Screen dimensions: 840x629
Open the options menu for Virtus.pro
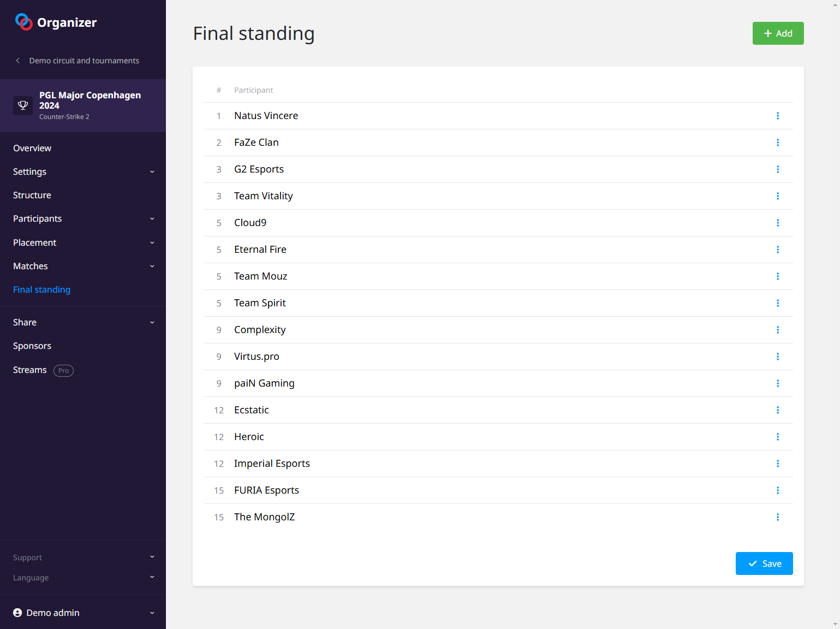(x=778, y=357)
